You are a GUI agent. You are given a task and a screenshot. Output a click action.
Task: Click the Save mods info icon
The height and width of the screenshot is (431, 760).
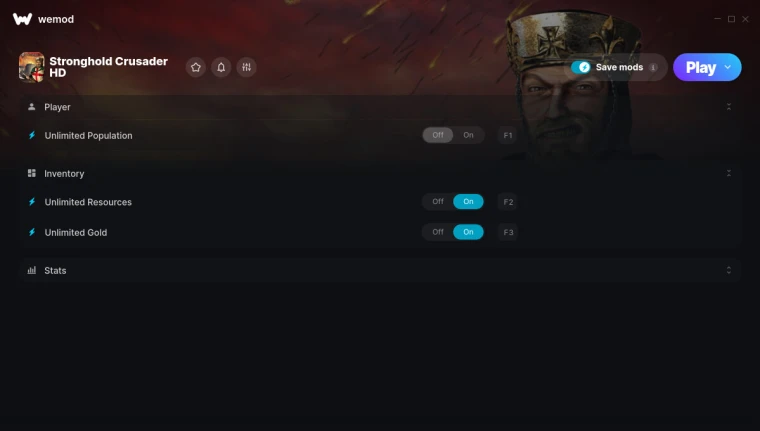tap(653, 67)
